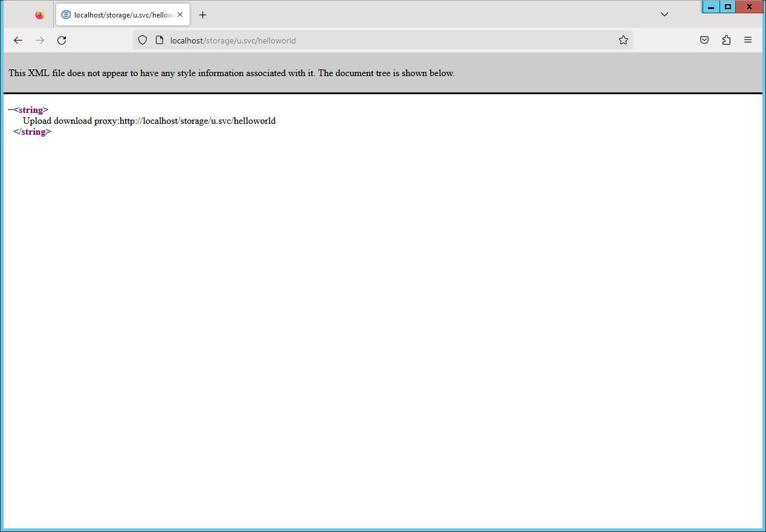Click the page info document icon
The width and height of the screenshot is (766, 532).
pos(159,40)
